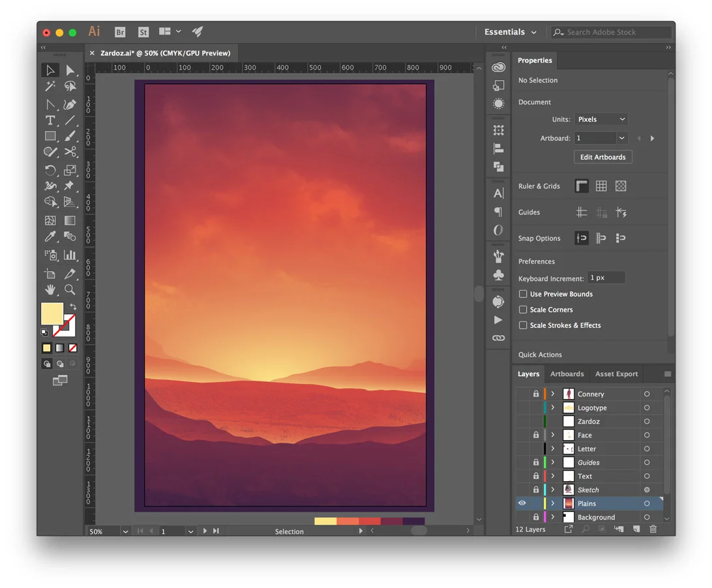Screen dimensions: 712x588
Task: Choose the Gradient tool
Action: (x=70, y=221)
